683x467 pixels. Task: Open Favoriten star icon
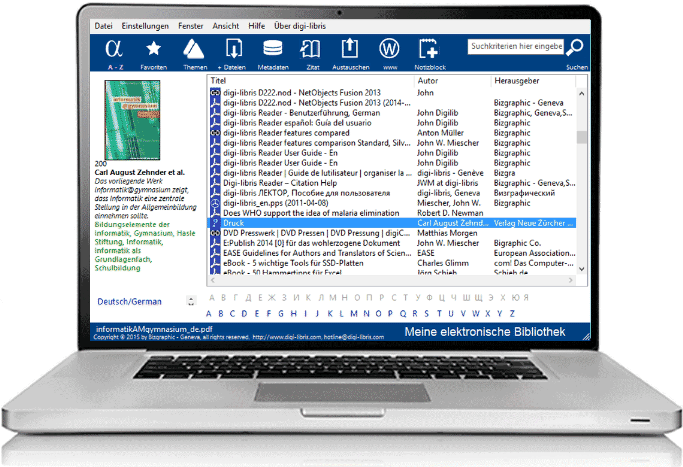(x=153, y=49)
